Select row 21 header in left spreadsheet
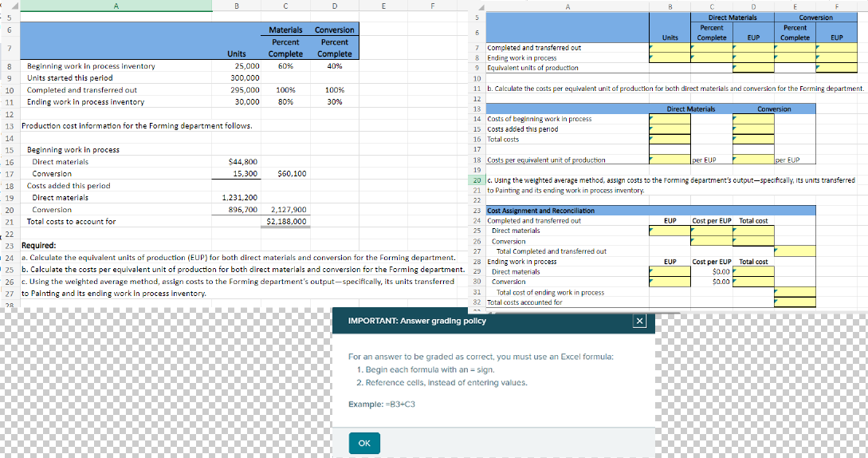Screen dimensions: 868x458 coord(10,222)
